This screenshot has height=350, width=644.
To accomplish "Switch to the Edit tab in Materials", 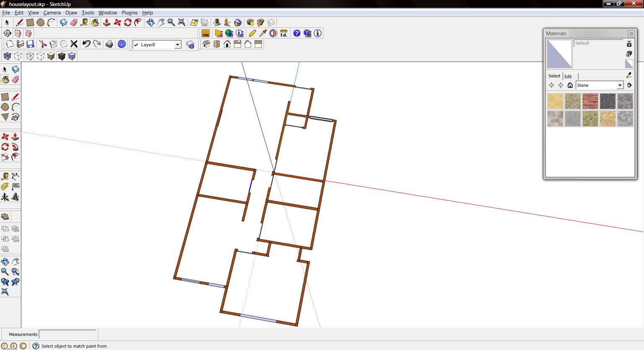I will tap(568, 76).
